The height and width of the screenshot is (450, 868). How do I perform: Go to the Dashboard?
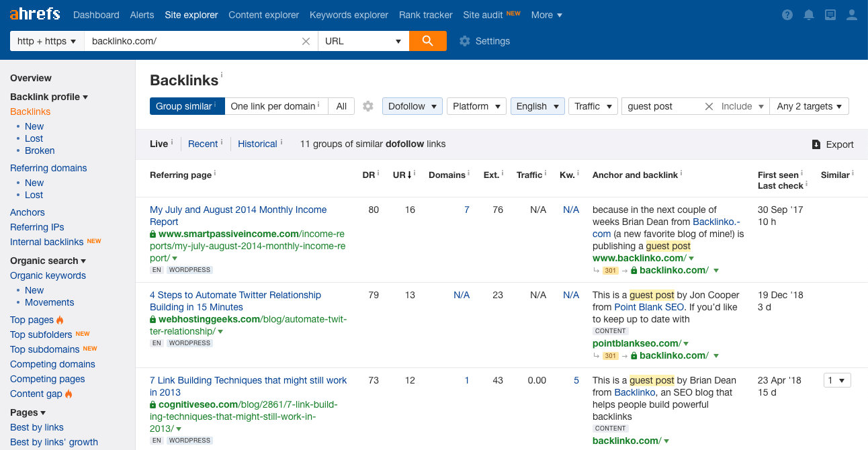pyautogui.click(x=96, y=15)
